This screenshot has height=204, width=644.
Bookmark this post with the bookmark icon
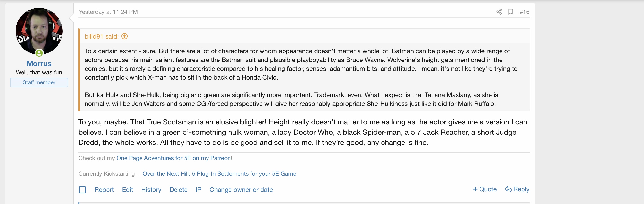(x=511, y=12)
